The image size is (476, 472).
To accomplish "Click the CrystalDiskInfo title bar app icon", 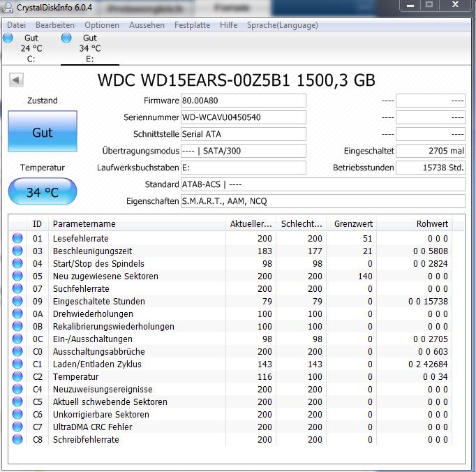I will point(8,7).
